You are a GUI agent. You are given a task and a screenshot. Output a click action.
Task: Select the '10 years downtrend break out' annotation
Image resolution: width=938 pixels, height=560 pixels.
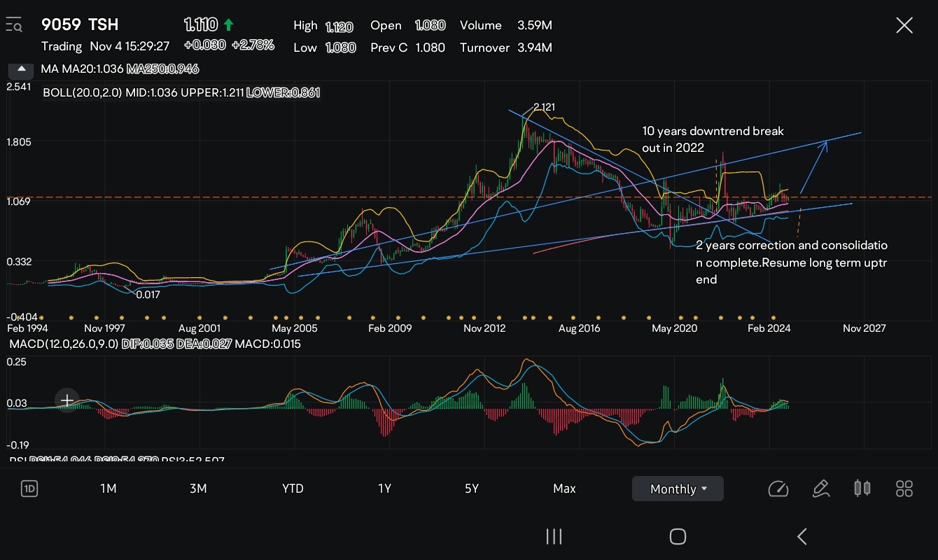click(x=713, y=139)
